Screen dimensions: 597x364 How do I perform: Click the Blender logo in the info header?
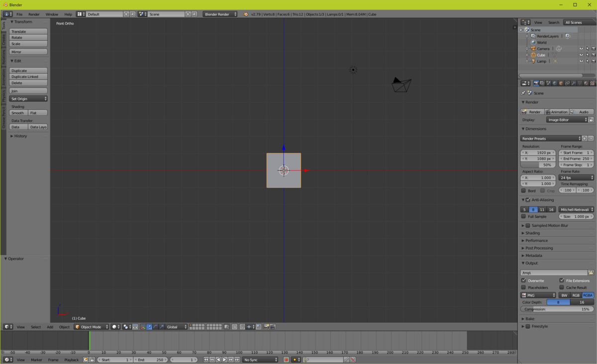point(246,14)
